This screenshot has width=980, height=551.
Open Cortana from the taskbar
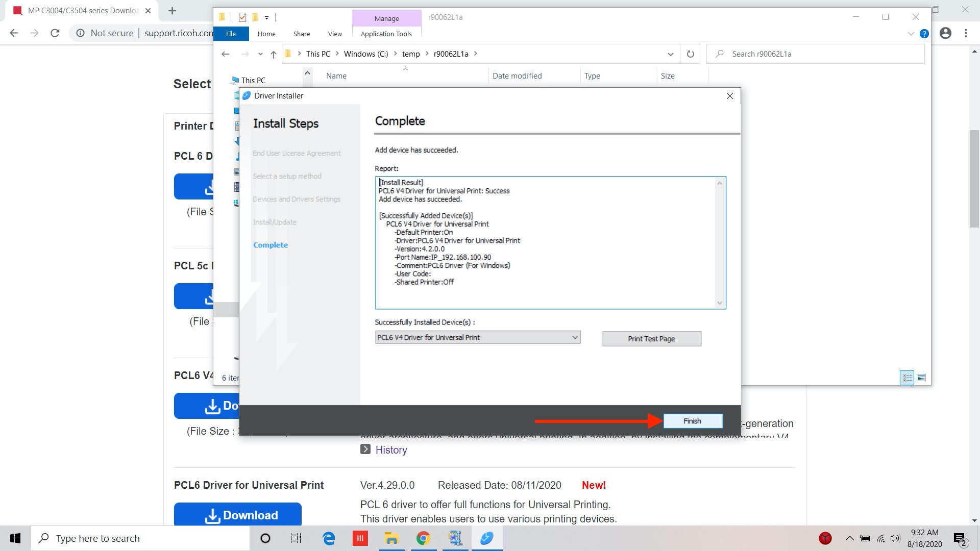point(265,538)
